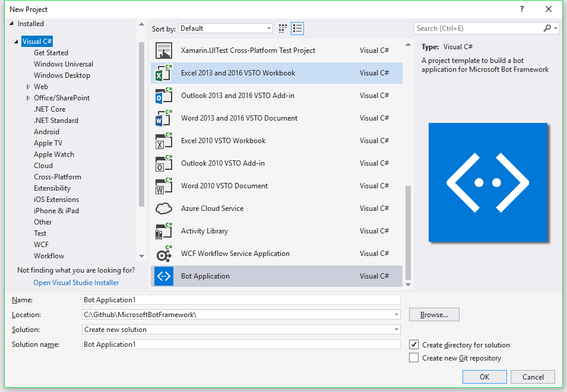567x392 pixels.
Task: Click the Excel 2010 VSTO Workbook icon
Action: click(164, 141)
